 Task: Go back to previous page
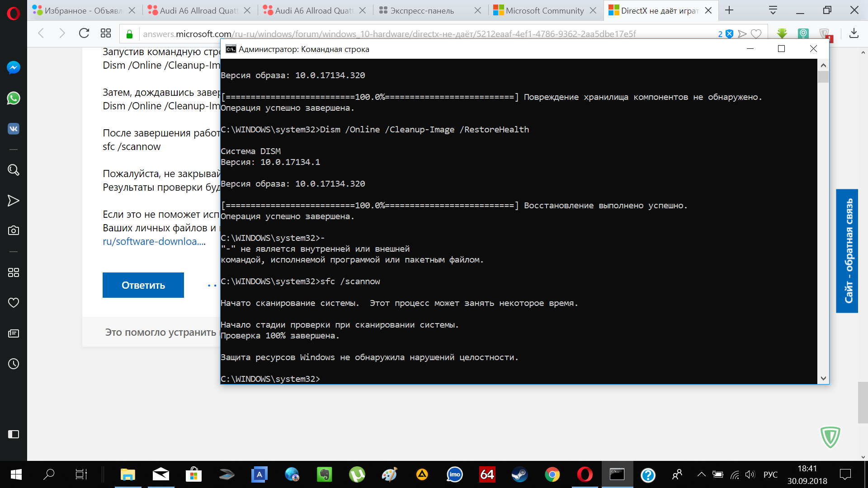point(41,33)
